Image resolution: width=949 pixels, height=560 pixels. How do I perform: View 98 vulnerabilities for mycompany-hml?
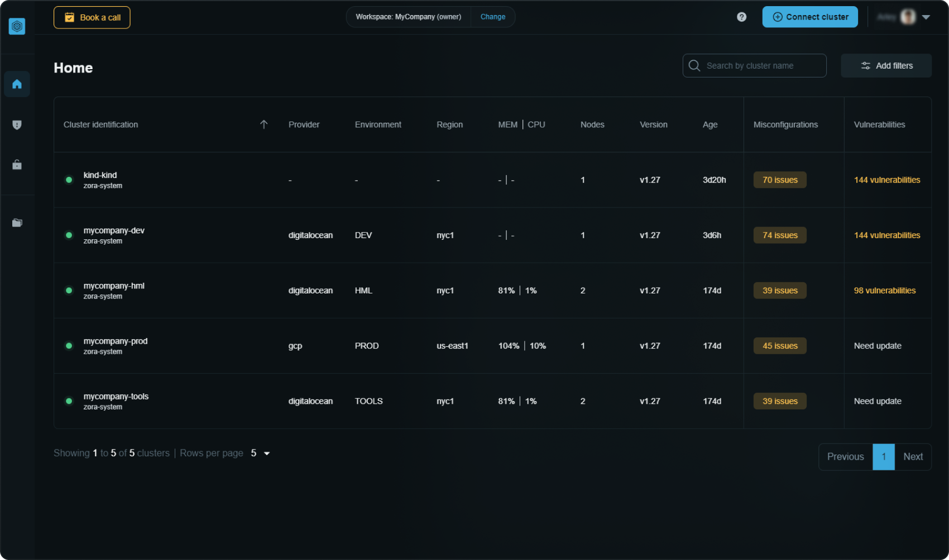pos(884,291)
